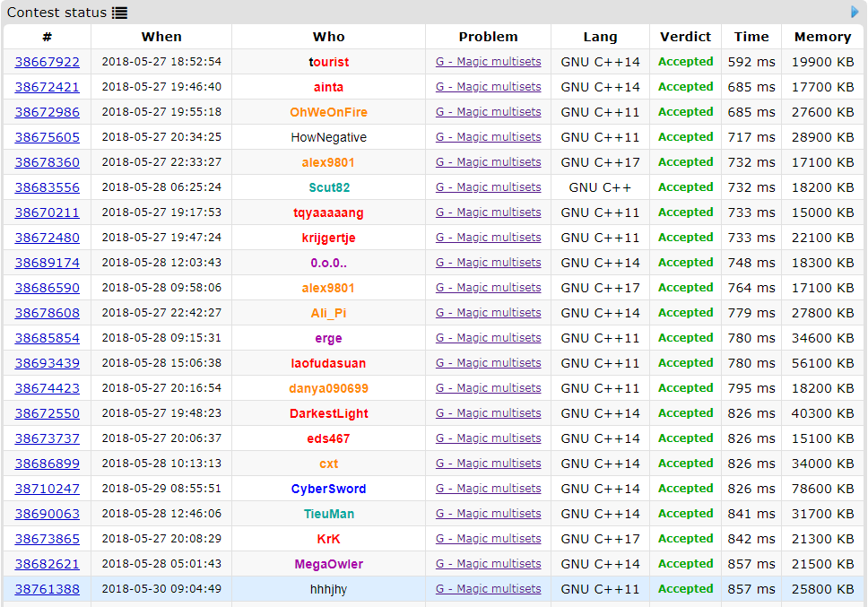The image size is (868, 607).
Task: Visit hhhjhy's profile
Action: coord(329,589)
